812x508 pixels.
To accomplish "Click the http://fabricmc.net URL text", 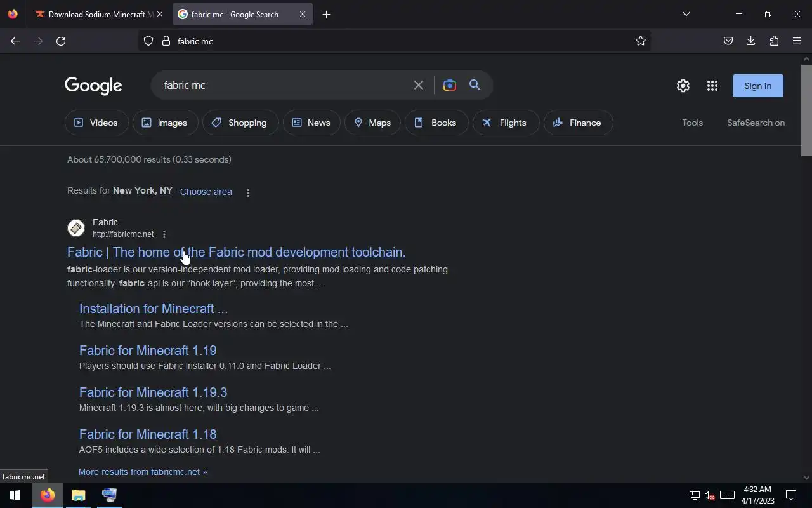I will tap(123, 234).
